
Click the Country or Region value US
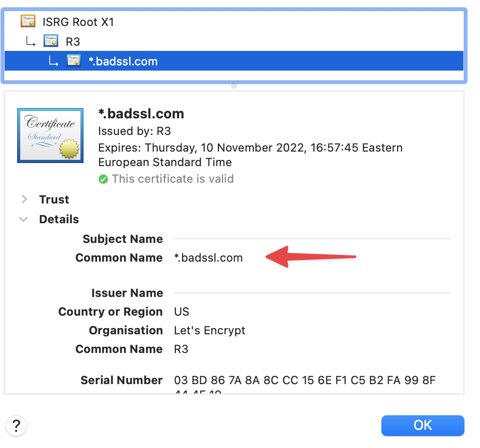pos(182,312)
